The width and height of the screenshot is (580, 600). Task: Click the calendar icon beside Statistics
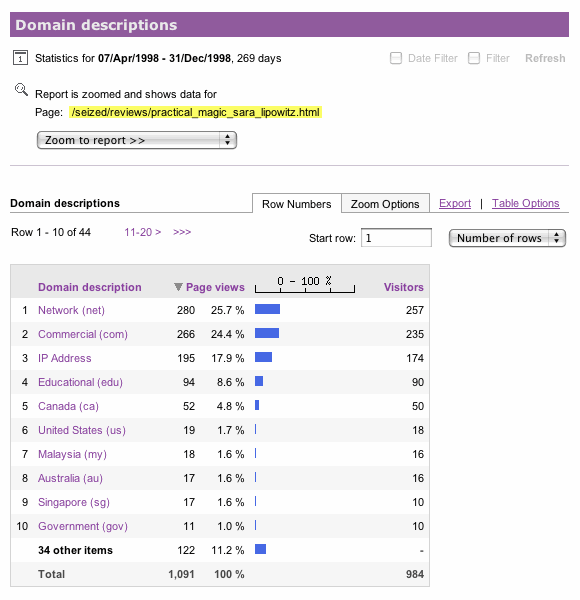point(20,58)
